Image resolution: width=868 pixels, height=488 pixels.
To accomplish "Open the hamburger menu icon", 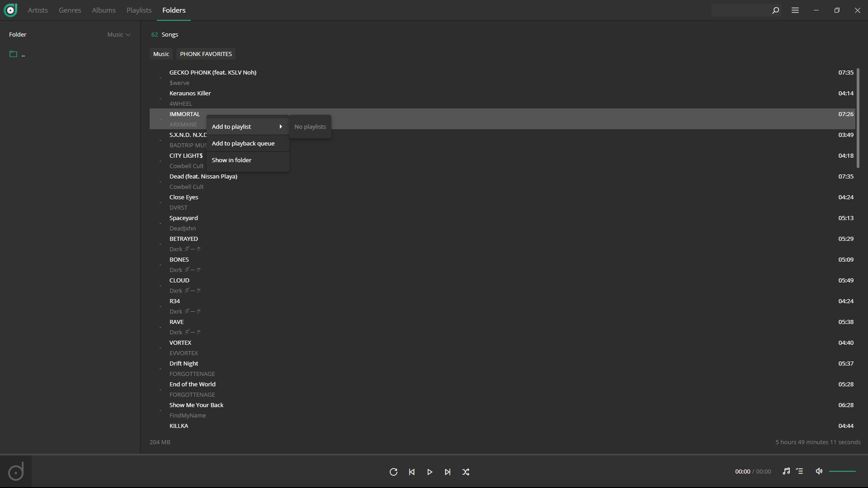I will coord(796,10).
